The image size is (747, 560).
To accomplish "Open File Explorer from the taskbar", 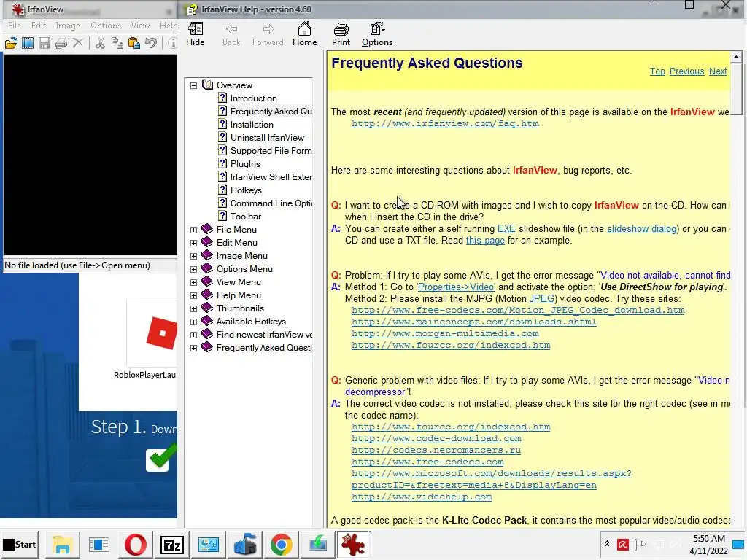I will [x=63, y=545].
